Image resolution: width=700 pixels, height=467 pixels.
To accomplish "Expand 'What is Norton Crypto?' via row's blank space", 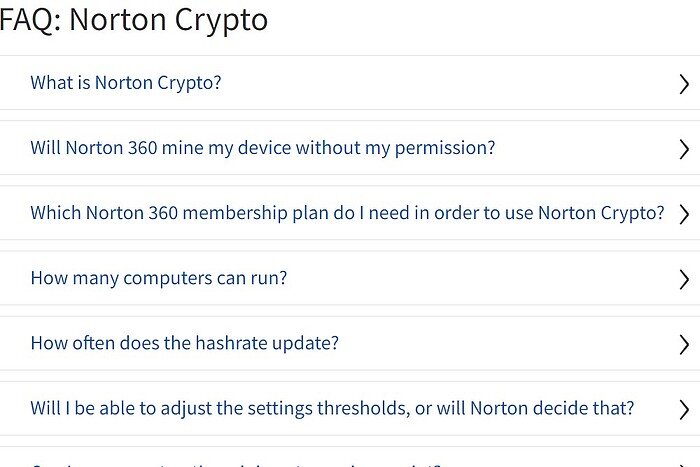I will click(450, 83).
